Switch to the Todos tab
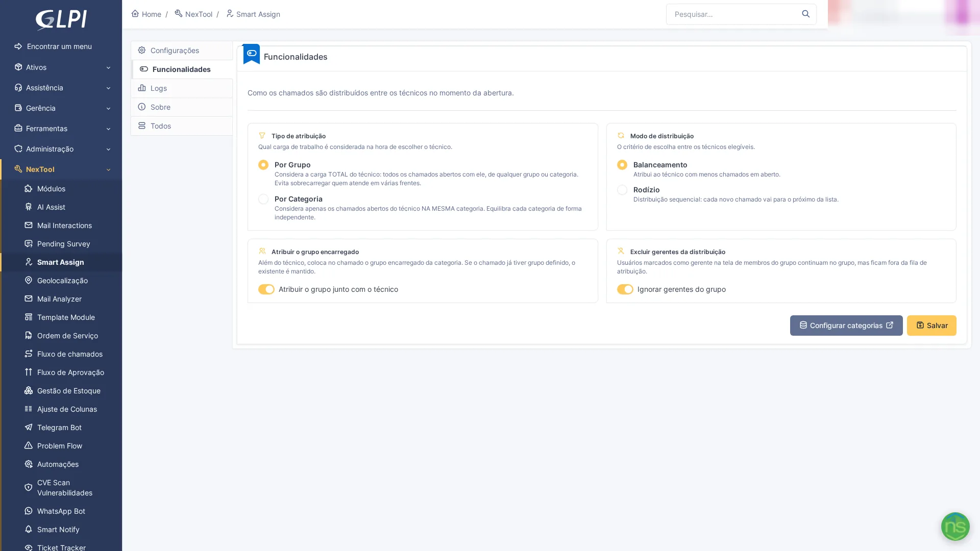Screen dimensions: 980x551 pos(182,126)
